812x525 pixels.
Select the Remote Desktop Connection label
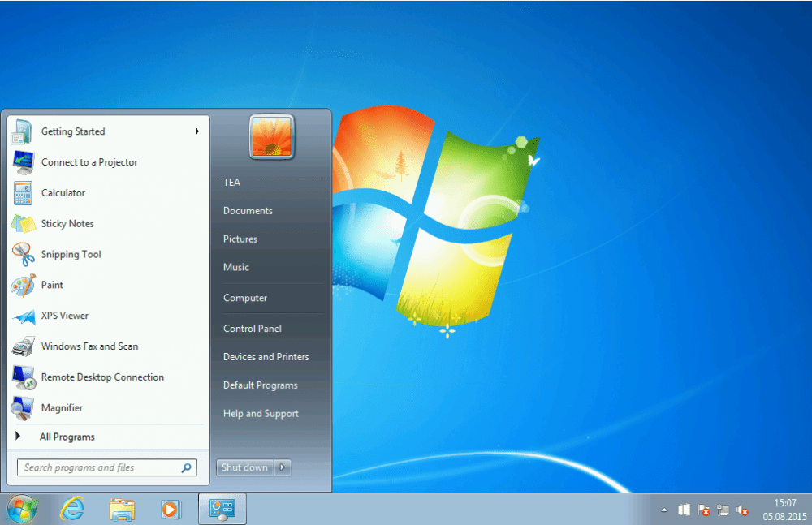[x=102, y=377]
